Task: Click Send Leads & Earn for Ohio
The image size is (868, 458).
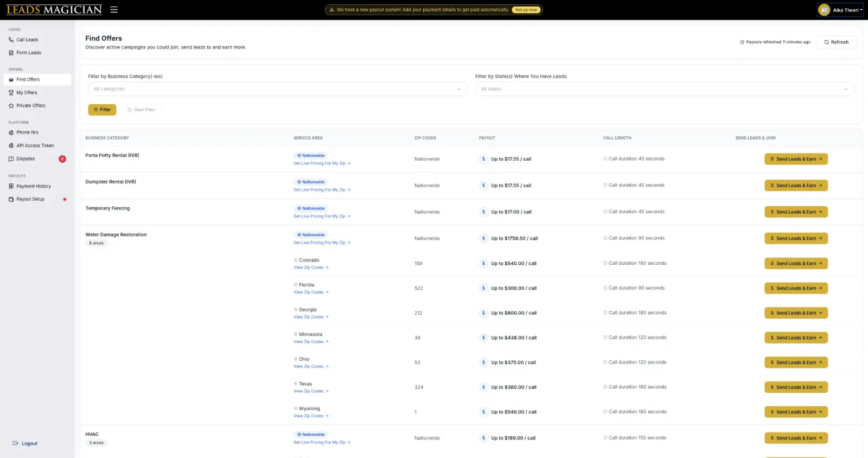Action: coord(796,362)
